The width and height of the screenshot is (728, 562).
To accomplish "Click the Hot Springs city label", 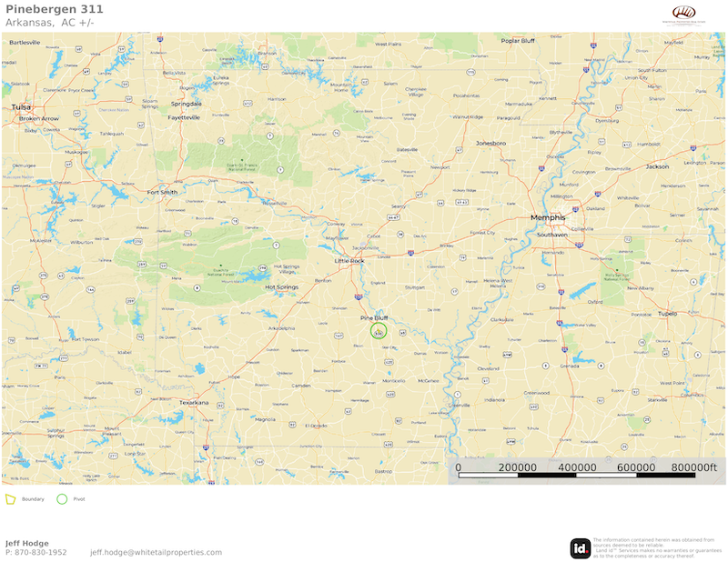I will tap(281, 287).
